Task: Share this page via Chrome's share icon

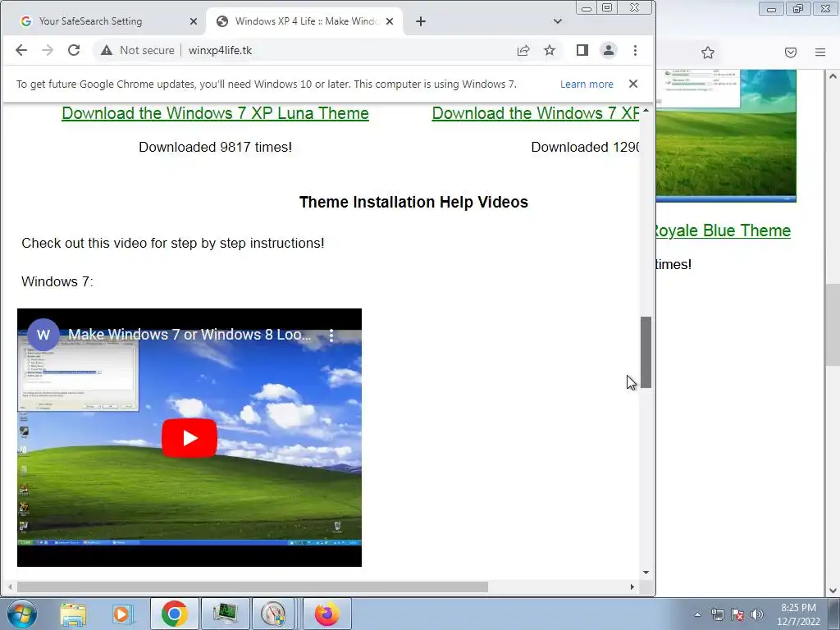Action: 523,50
